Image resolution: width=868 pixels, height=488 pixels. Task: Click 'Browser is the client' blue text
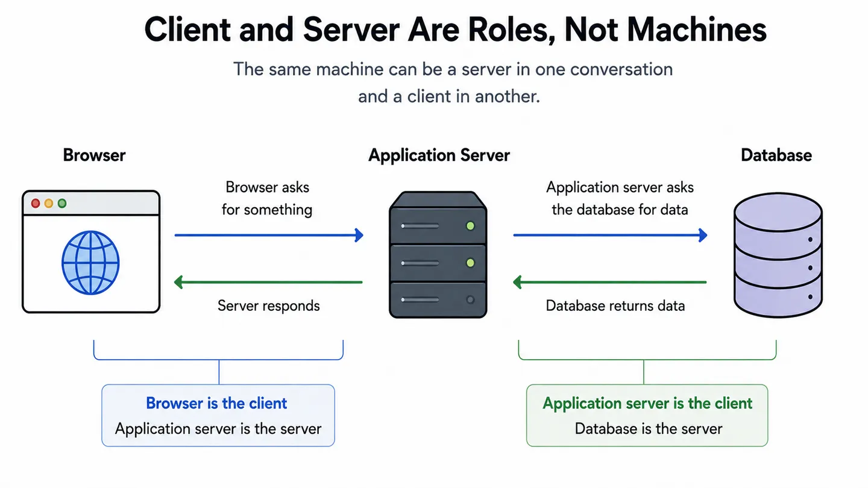217,403
